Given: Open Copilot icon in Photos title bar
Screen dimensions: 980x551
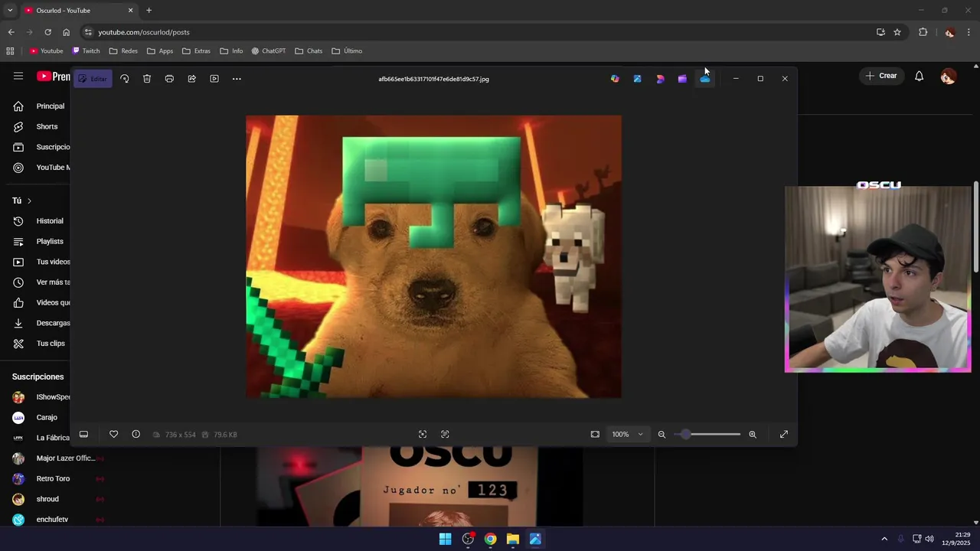Looking at the screenshot, I should click(615, 79).
